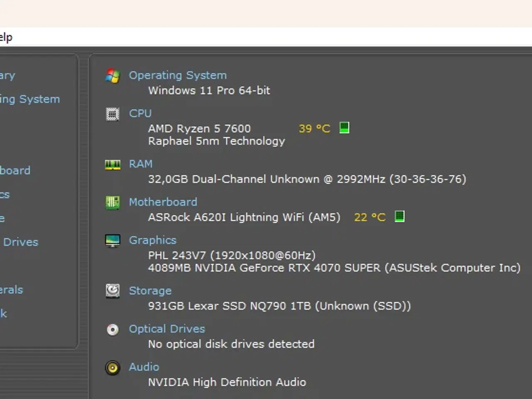Click the Motherboard circuit icon
The image size is (532, 399).
(113, 203)
